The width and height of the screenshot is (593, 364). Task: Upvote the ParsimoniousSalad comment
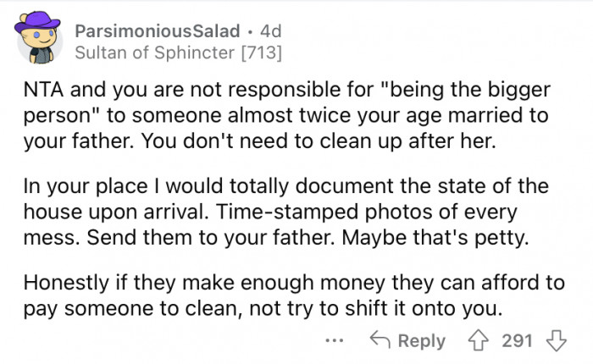coord(479,340)
